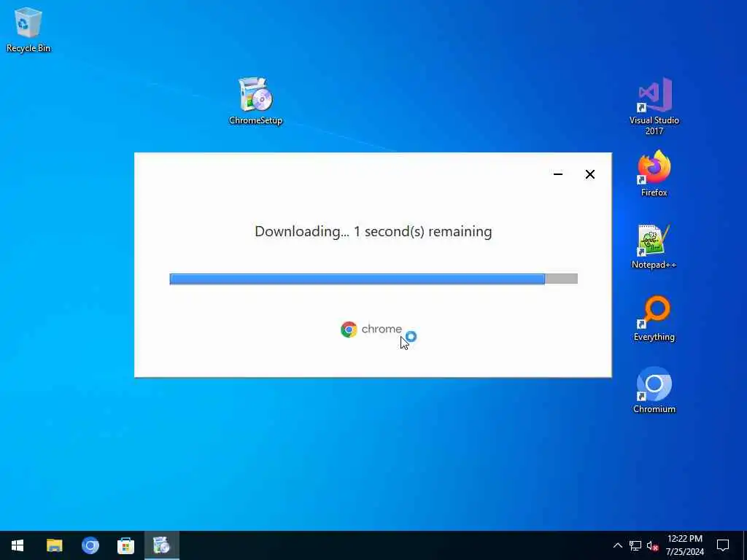
Task: Minimize the Chrome installer window
Action: 558,174
